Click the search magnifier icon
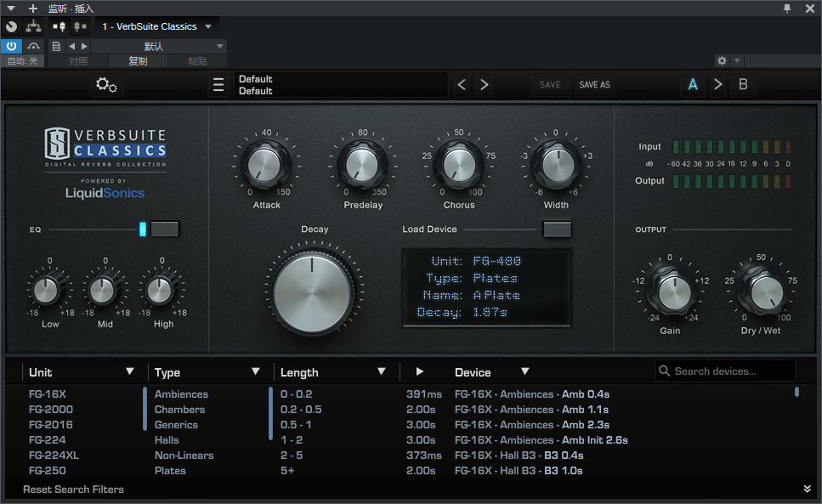The image size is (822, 504). 664,371
